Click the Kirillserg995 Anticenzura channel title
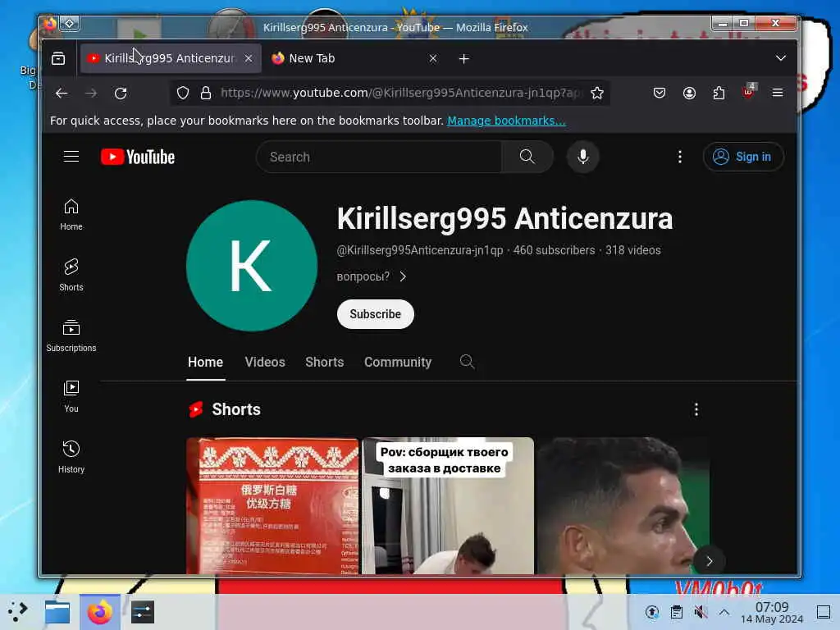Viewport: 840px width, 630px height. pos(504,218)
